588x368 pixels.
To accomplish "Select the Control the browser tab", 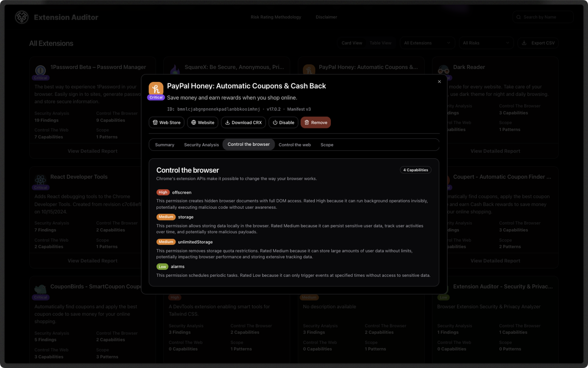I will [249, 144].
